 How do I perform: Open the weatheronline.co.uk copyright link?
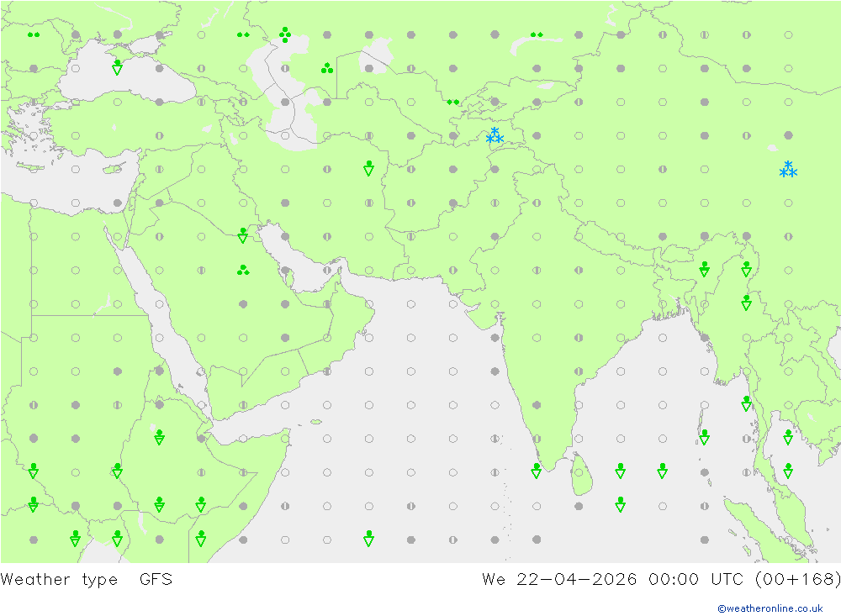tap(770, 608)
